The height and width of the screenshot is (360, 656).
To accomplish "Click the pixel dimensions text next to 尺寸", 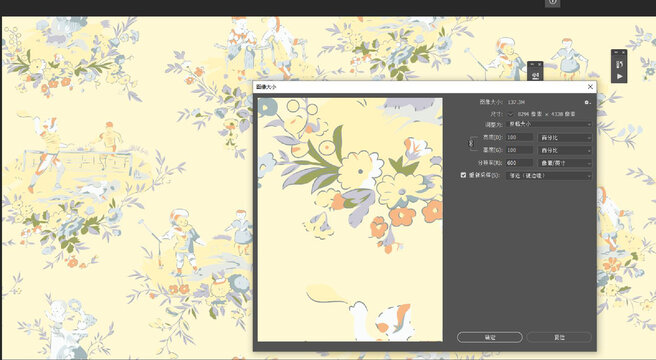I will (546, 114).
